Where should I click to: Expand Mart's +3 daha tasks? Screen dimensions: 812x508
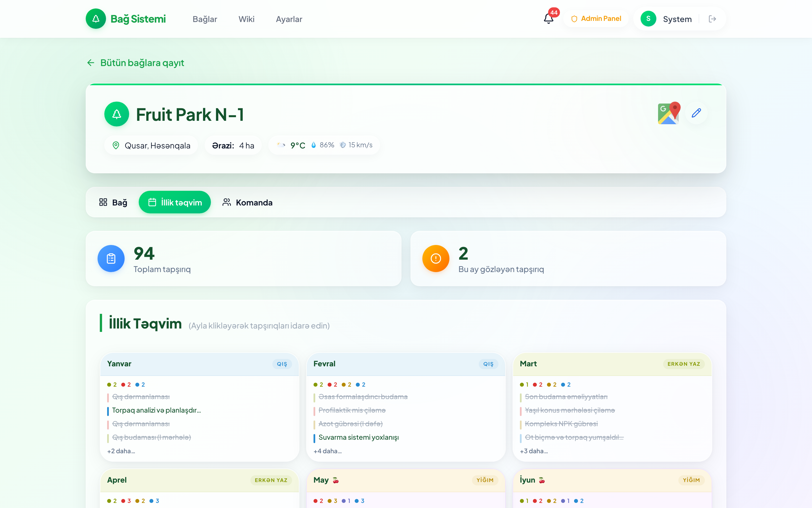click(534, 451)
